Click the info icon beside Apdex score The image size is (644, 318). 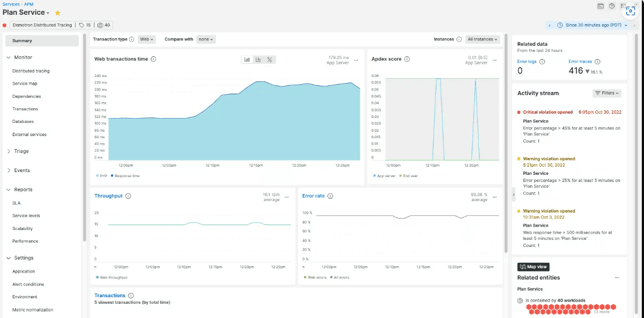407,59
